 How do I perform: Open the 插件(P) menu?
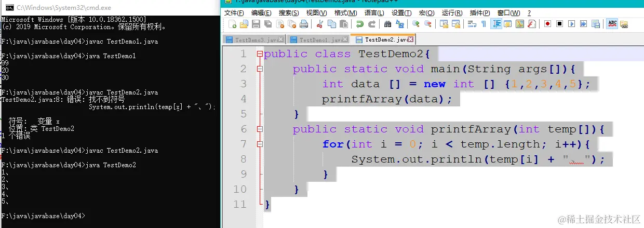click(x=479, y=13)
